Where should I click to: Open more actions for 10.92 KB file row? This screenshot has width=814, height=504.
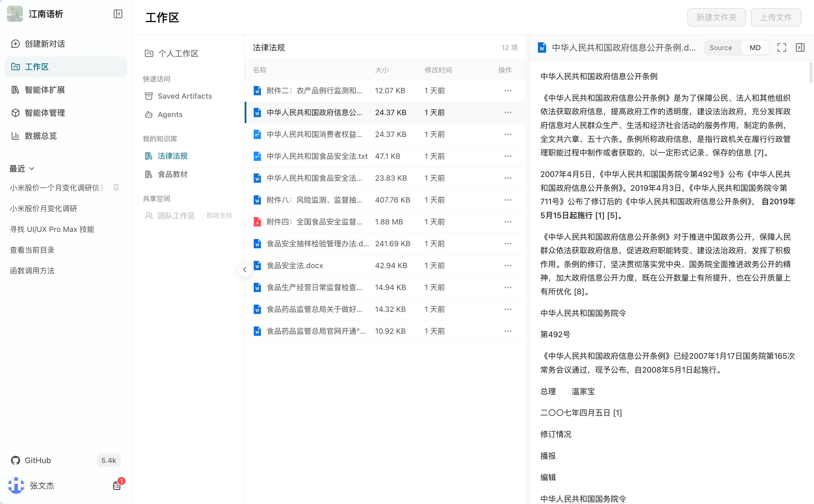point(507,331)
